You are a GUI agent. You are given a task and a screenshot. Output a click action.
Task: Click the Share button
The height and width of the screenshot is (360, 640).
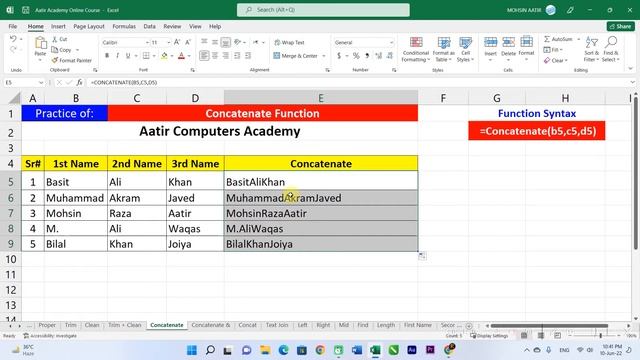(621, 26)
